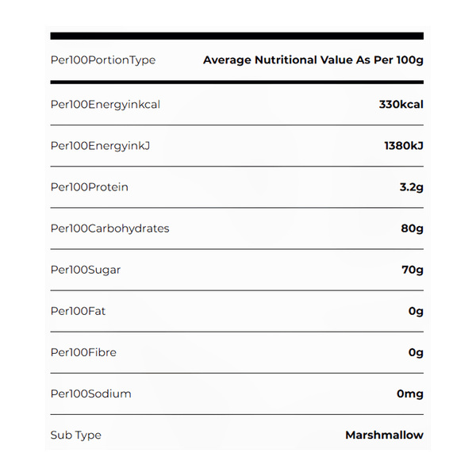The height and width of the screenshot is (476, 476).
Task: Click the Per100Fibre row label
Action: click(x=83, y=352)
